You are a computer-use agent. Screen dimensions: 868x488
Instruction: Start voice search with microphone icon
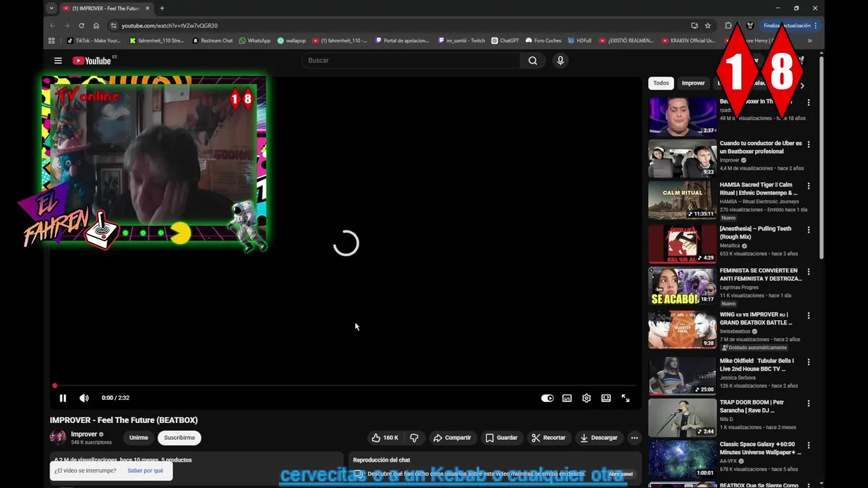click(x=560, y=60)
